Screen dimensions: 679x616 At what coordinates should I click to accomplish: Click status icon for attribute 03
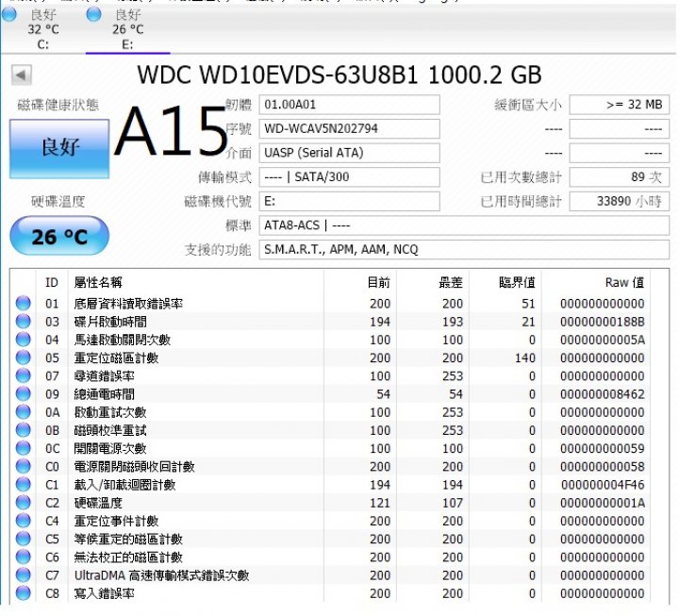23,322
